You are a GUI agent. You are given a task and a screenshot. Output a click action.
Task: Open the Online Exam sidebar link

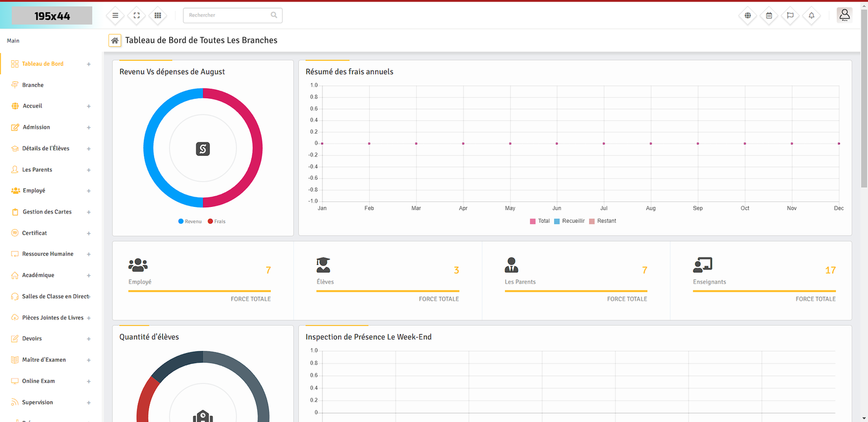click(x=39, y=381)
